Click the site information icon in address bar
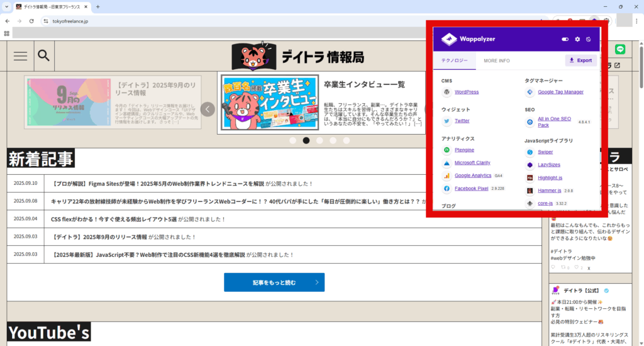This screenshot has width=644, height=346. pos(46,21)
